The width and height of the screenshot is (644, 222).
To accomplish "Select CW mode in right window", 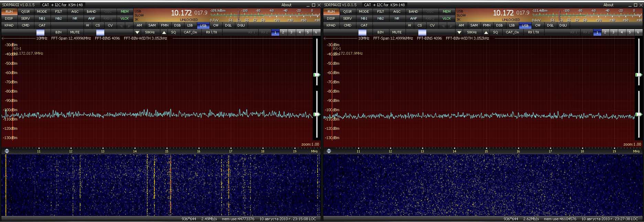I will [538, 25].
